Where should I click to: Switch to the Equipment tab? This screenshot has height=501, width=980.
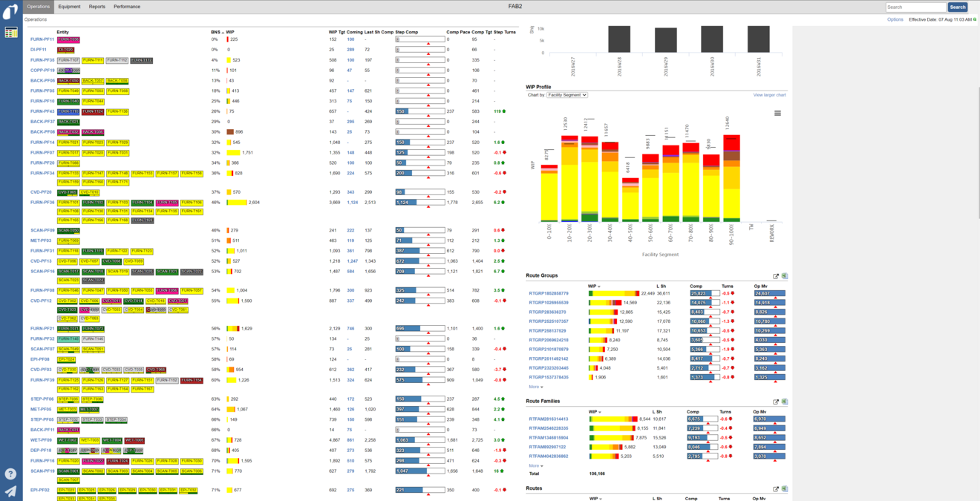click(x=69, y=6)
